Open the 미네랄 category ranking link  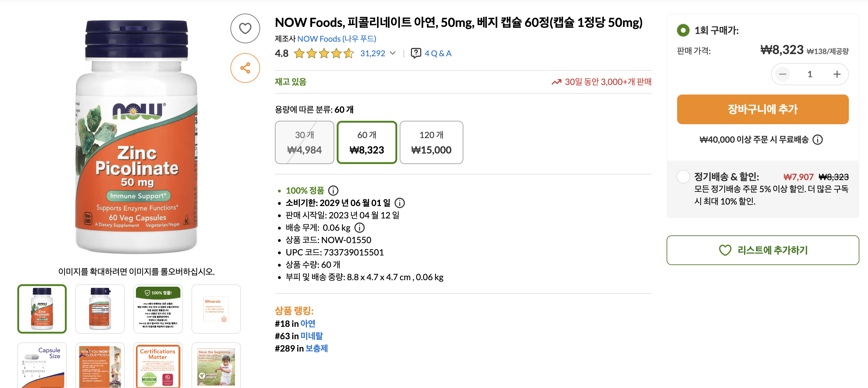point(311,336)
